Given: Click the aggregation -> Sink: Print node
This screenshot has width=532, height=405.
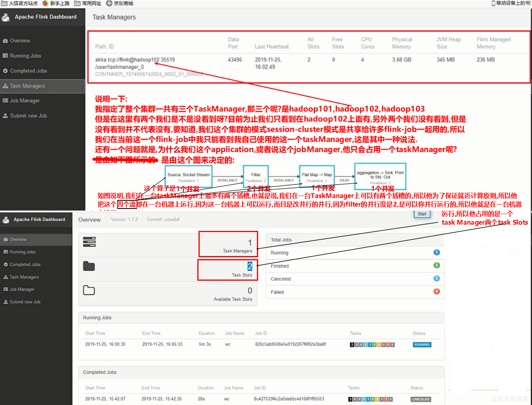Looking at the screenshot, I should pos(380,176).
